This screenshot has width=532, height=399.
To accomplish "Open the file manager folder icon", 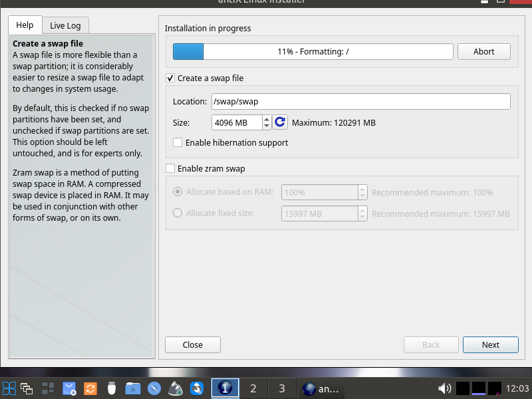I will pos(133,388).
